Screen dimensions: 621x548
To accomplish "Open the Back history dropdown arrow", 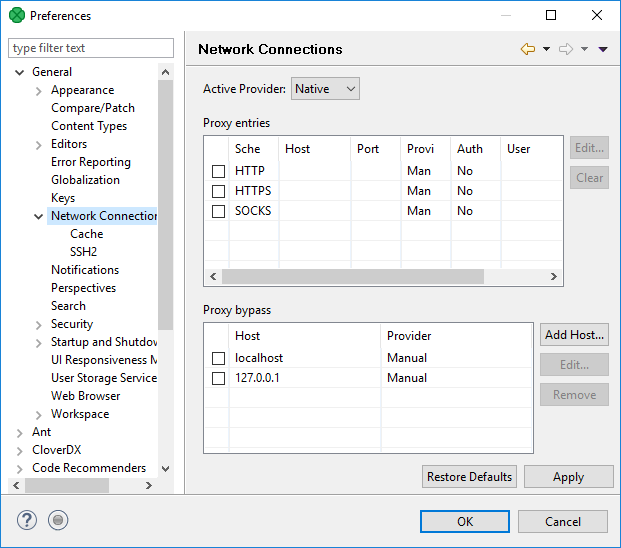I will click(546, 49).
